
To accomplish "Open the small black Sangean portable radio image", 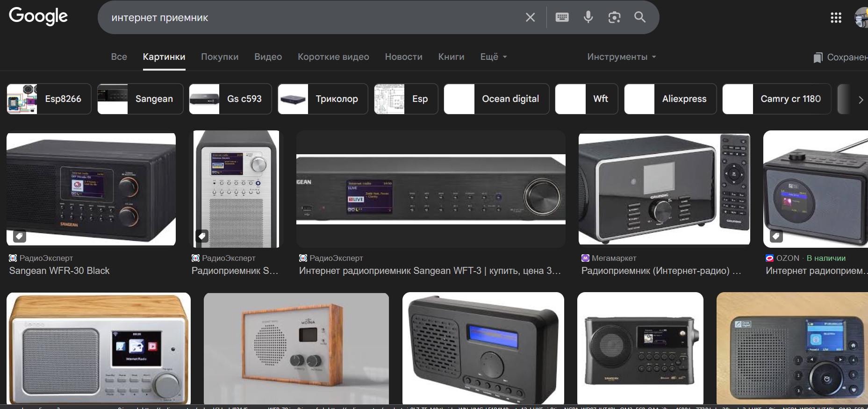I will 640,348.
